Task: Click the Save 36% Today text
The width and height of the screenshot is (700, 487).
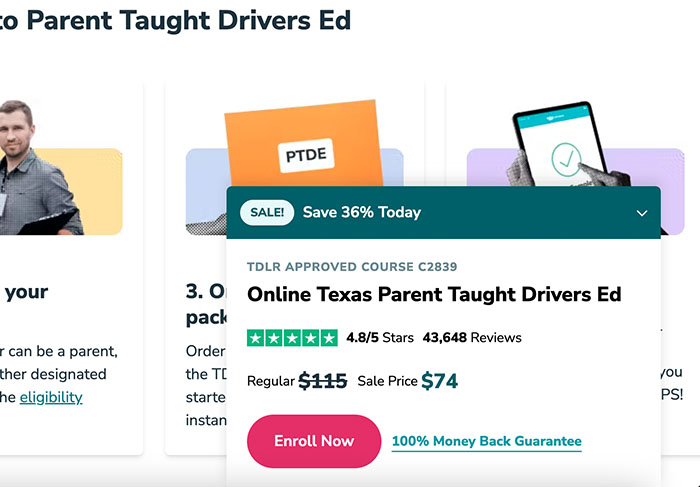Action: pyautogui.click(x=361, y=212)
